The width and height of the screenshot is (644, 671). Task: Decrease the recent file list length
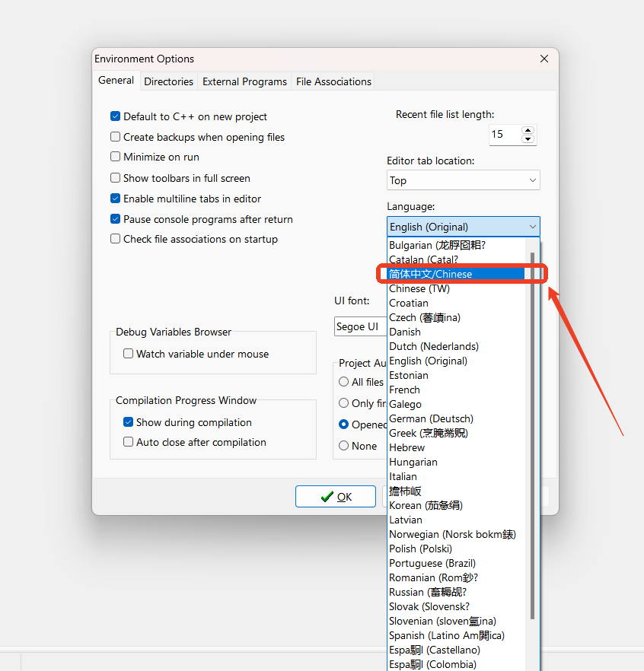528,138
